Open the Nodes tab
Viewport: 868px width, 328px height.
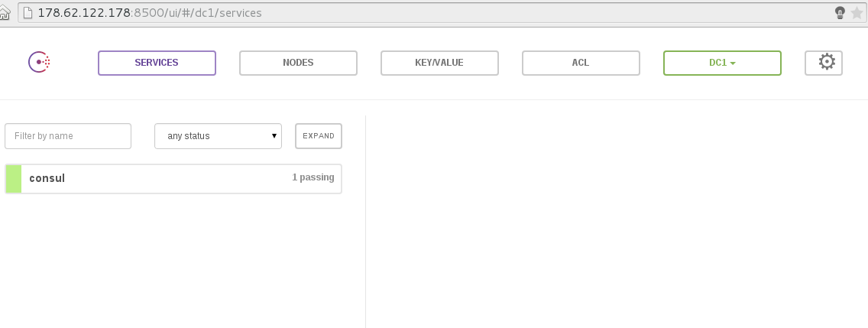pos(298,63)
